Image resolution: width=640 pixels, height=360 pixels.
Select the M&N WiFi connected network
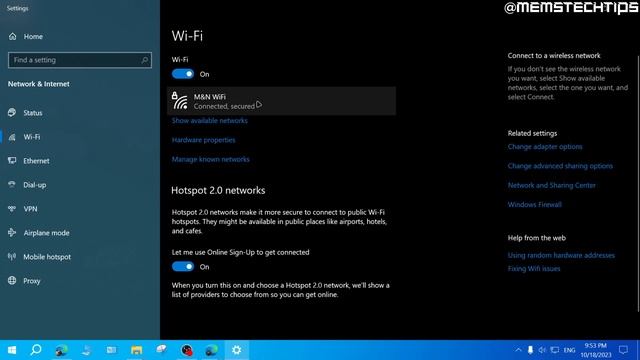pyautogui.click(x=281, y=101)
